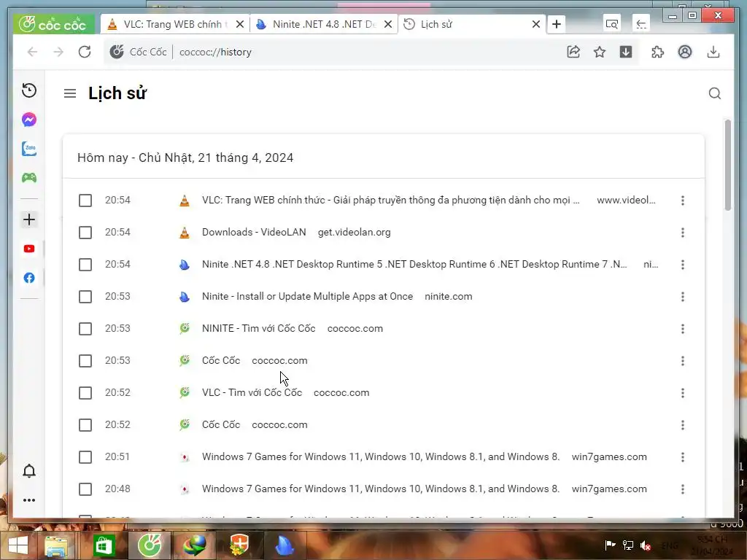Close the Ninite tab
This screenshot has width=747, height=560.
point(388,24)
